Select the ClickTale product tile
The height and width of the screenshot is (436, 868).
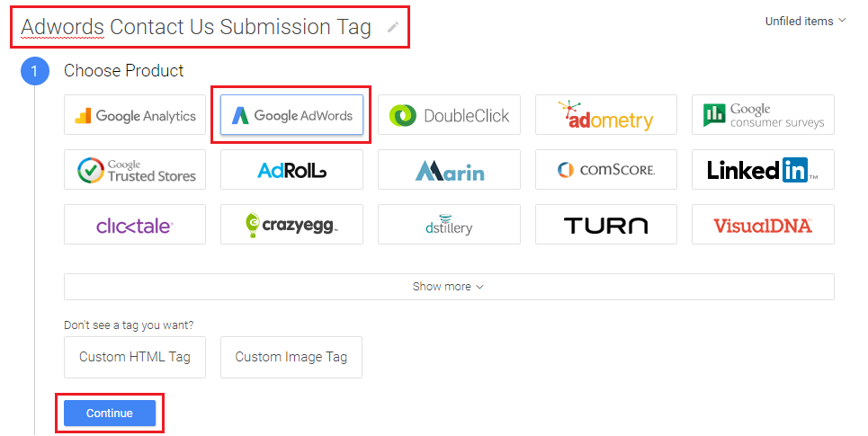tap(135, 225)
